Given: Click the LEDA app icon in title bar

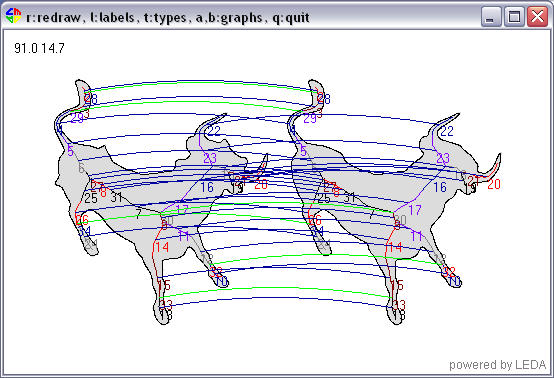Looking at the screenshot, I should [13, 16].
